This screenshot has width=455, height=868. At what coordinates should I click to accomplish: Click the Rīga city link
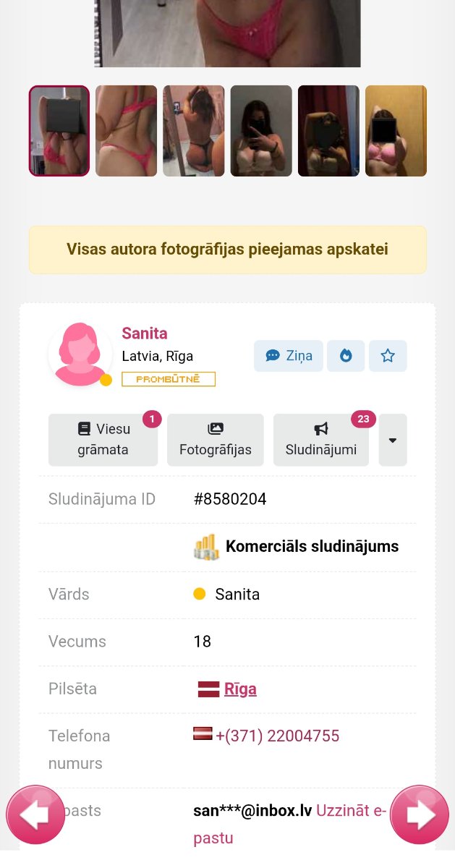coord(240,689)
